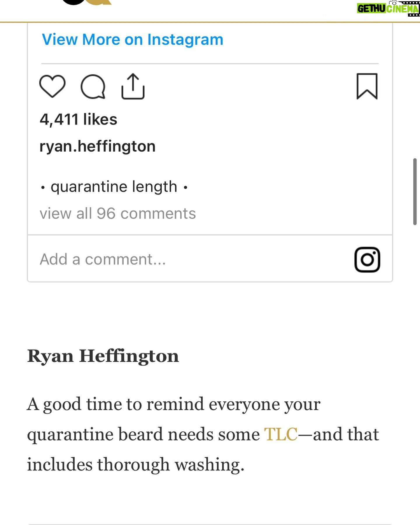Image resolution: width=420 pixels, height=525 pixels.
Task: Like the post with the heart icon
Action: [52, 86]
